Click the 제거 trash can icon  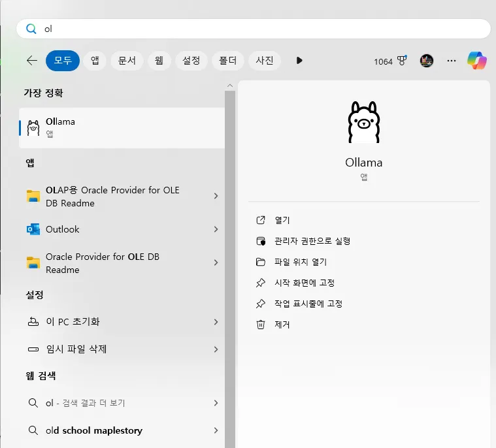[x=261, y=325]
